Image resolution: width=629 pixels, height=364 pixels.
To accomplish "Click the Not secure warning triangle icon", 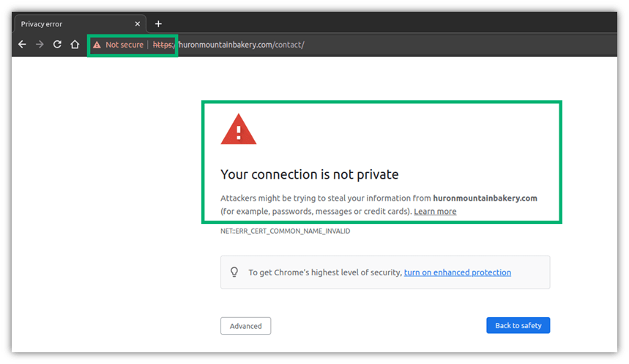I will pos(97,45).
